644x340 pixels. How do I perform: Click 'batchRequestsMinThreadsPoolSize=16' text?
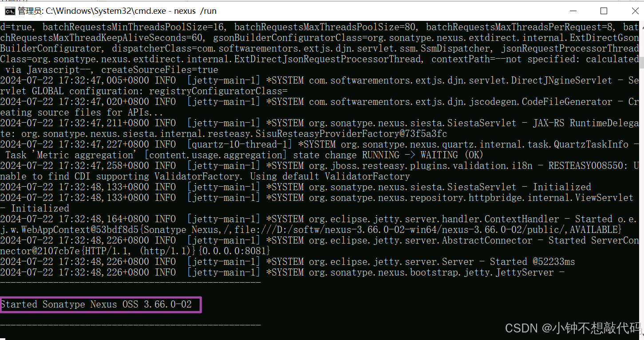[133, 27]
